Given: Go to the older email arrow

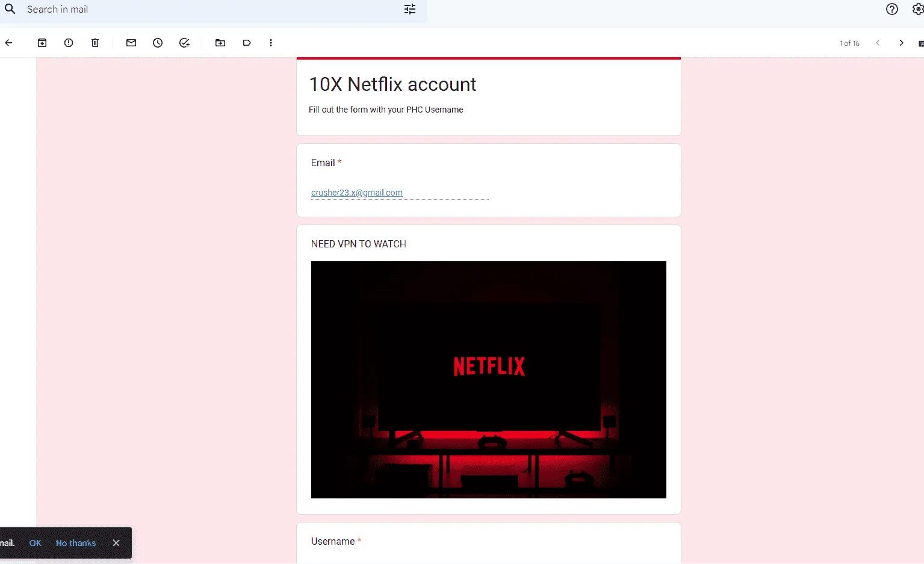Looking at the screenshot, I should point(901,43).
